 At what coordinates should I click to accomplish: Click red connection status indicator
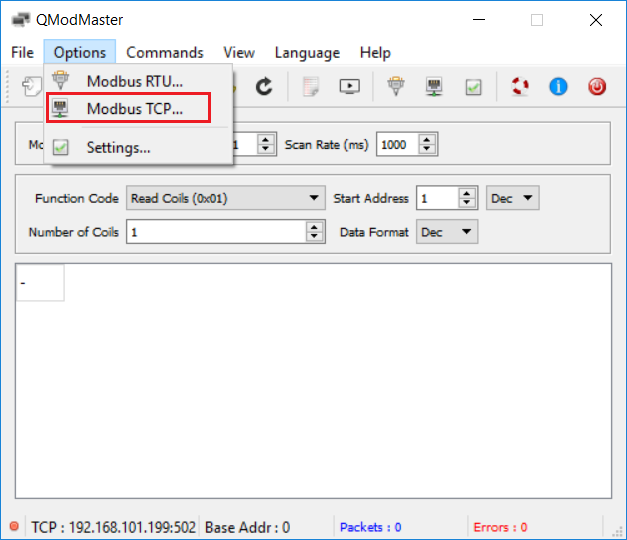(14, 526)
